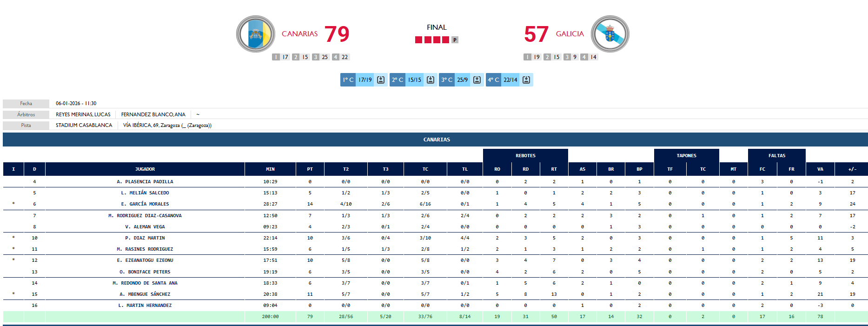Open the CANARIAS team name link
868x326 pixels.
click(x=299, y=34)
